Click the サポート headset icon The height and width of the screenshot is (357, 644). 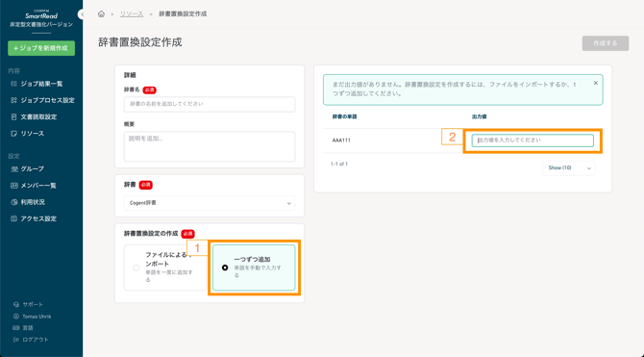coord(16,305)
